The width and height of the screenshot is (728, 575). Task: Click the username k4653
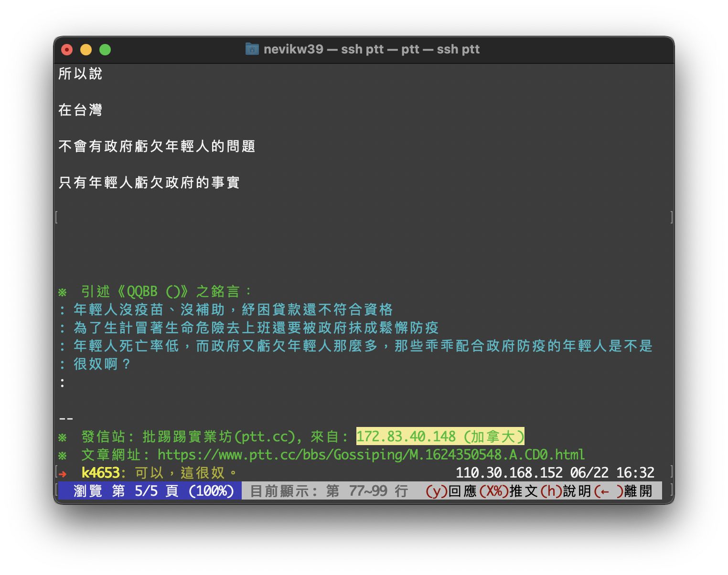point(100,473)
